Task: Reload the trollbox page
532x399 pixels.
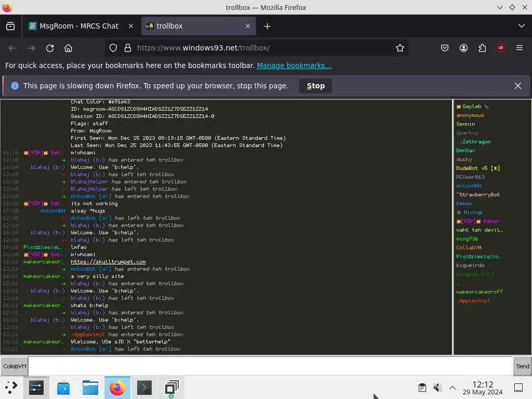Action: [50, 48]
